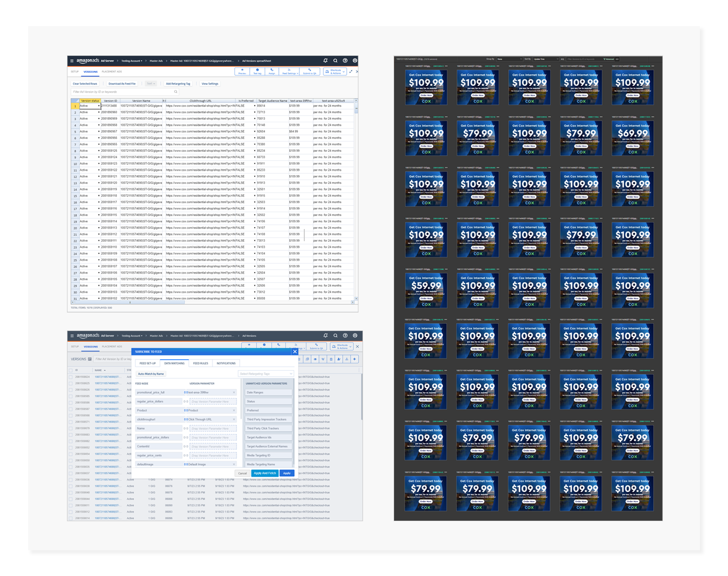Click Submit to QA in spreadsheet toolbar
The height and width of the screenshot is (576, 728).
click(x=310, y=71)
